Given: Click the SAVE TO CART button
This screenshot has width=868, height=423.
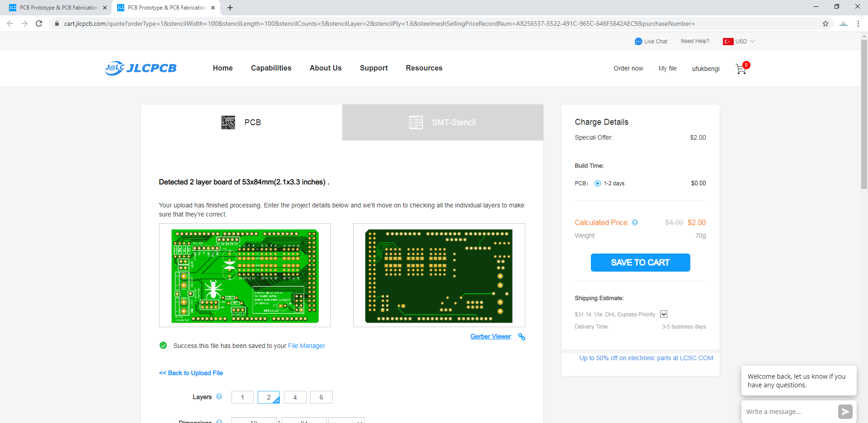Looking at the screenshot, I should pyautogui.click(x=640, y=263).
